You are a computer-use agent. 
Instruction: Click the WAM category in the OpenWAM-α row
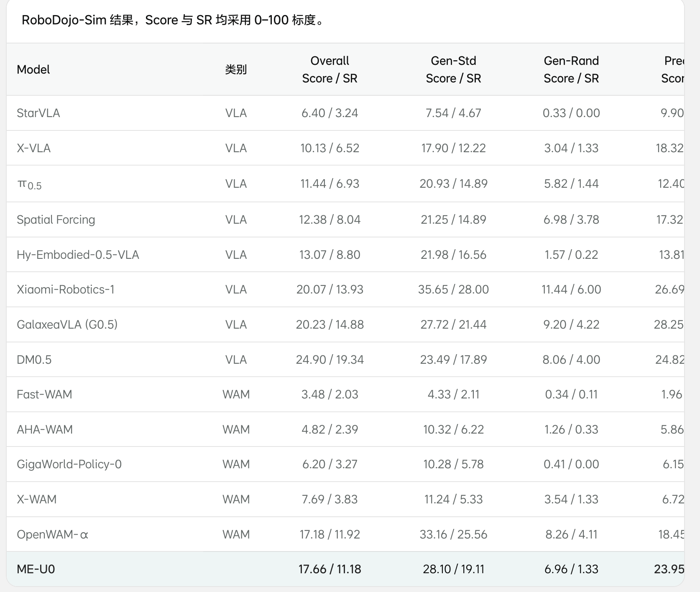click(x=236, y=534)
